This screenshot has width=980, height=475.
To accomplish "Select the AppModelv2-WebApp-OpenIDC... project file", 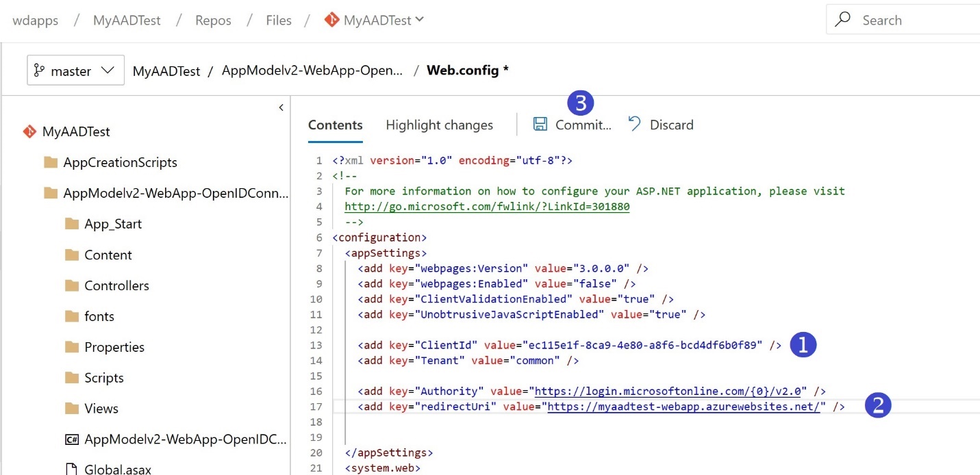I will [186, 439].
